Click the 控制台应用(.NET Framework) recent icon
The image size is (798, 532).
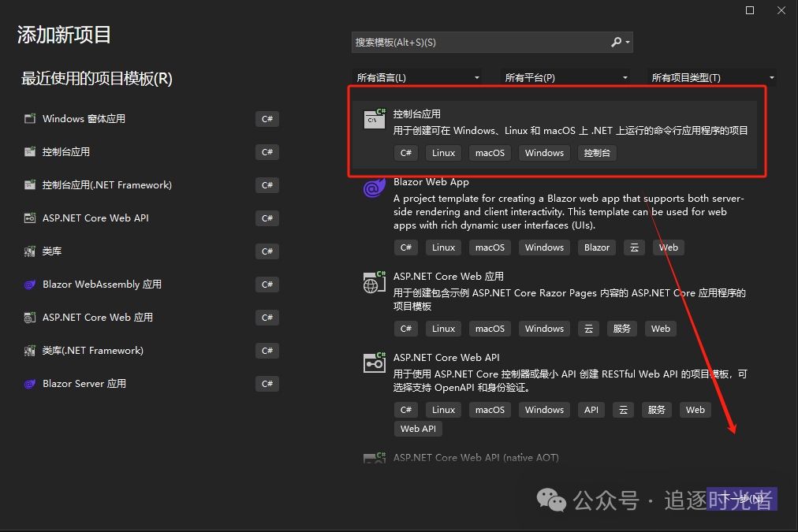(30, 184)
